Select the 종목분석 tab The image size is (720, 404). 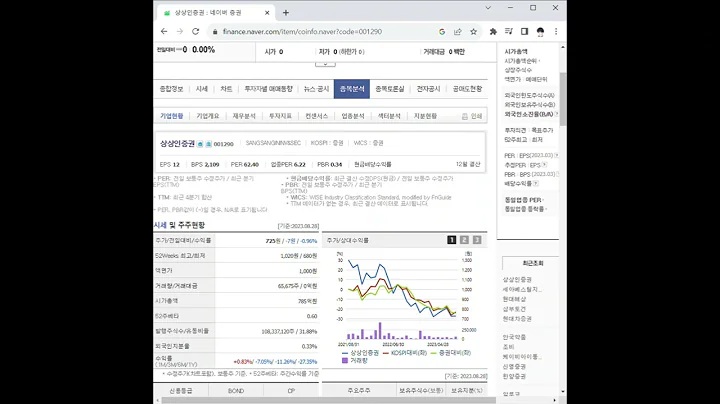click(x=352, y=89)
